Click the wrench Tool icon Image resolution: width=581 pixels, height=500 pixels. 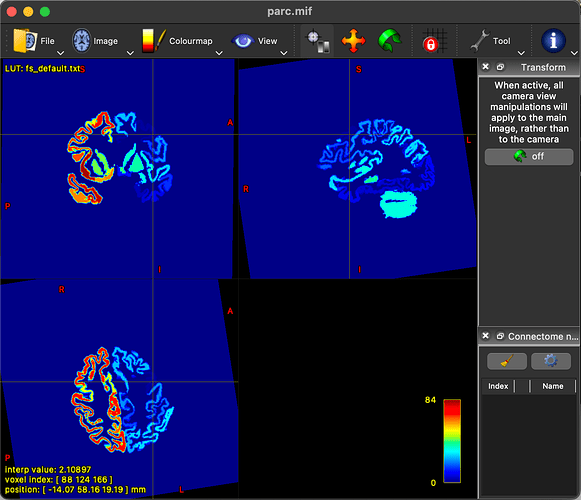click(x=480, y=41)
